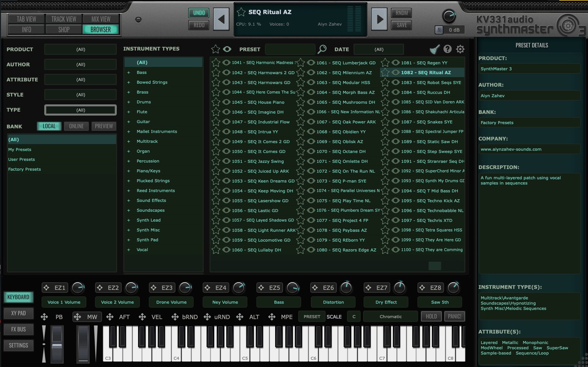Switch bank source to ONLINE
The height and width of the screenshot is (367, 588).
[x=76, y=126]
